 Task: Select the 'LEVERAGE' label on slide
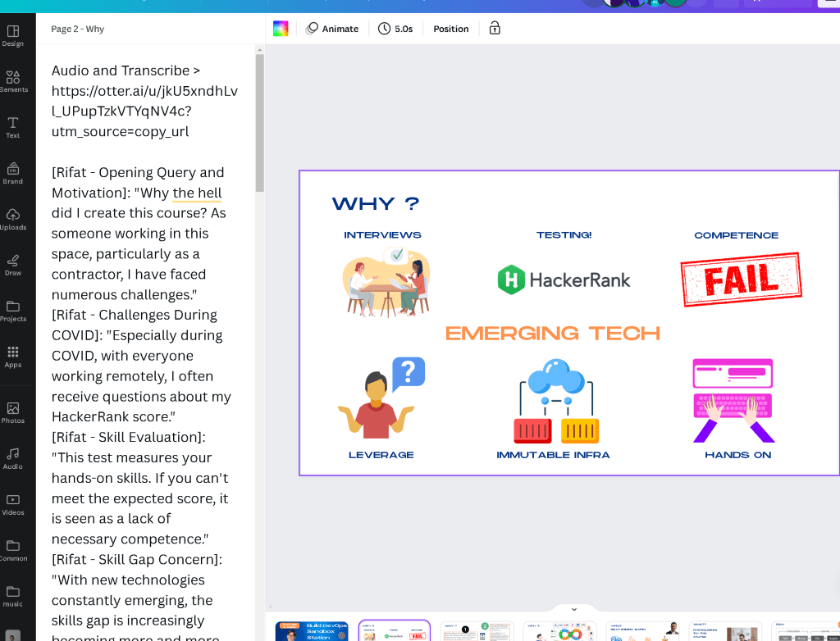381,455
